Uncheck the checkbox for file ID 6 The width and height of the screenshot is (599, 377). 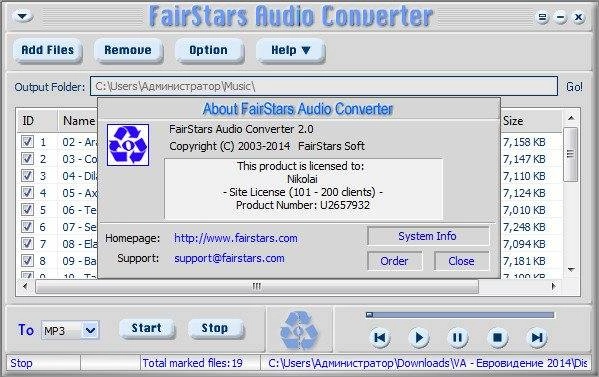pyautogui.click(x=27, y=227)
